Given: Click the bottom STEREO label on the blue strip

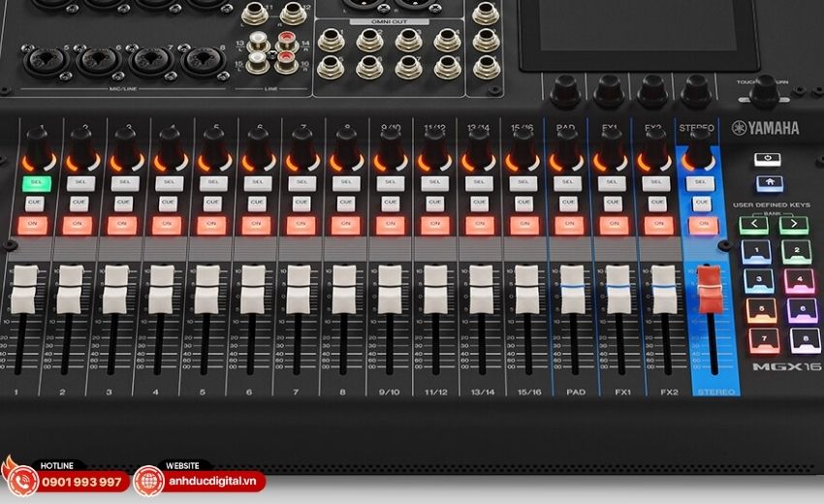Looking at the screenshot, I should 715,393.
